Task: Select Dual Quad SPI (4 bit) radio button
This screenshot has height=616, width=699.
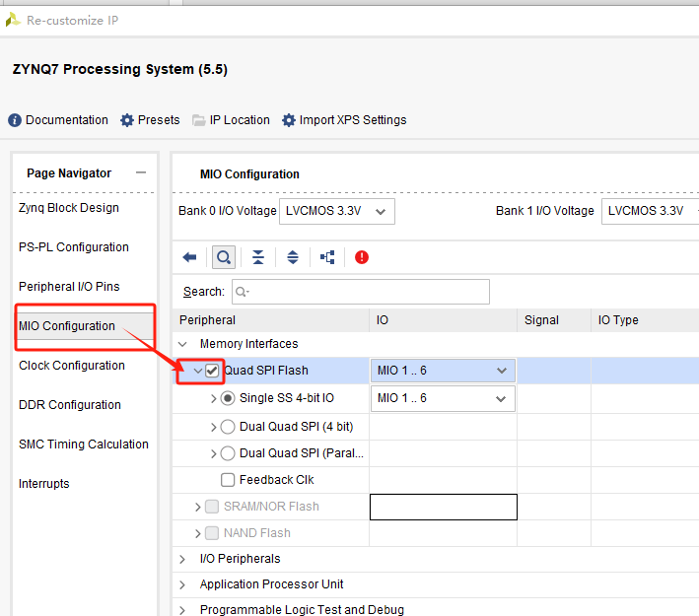Action: (228, 427)
